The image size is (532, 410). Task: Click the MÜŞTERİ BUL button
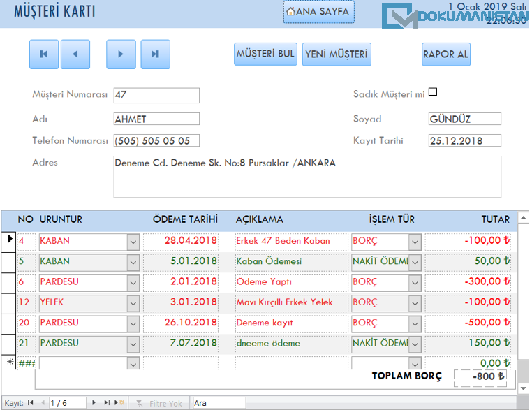click(x=265, y=54)
